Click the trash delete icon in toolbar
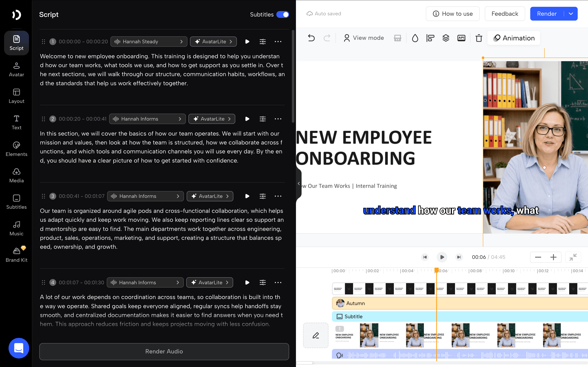Screen dimensions: 588x367 pos(479,38)
